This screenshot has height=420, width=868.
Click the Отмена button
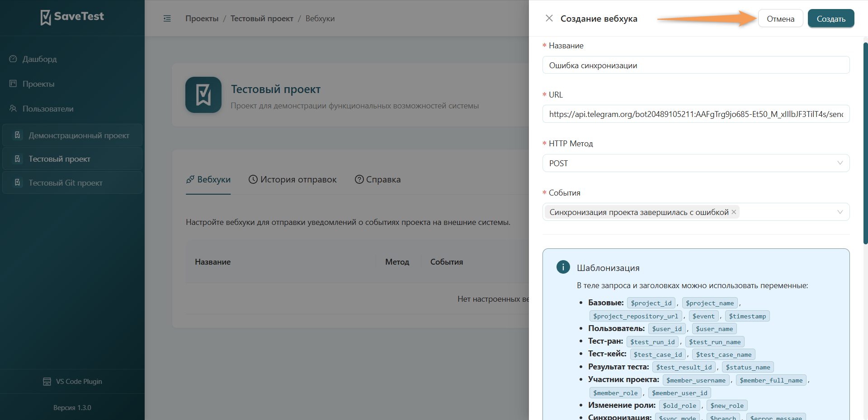click(x=780, y=19)
